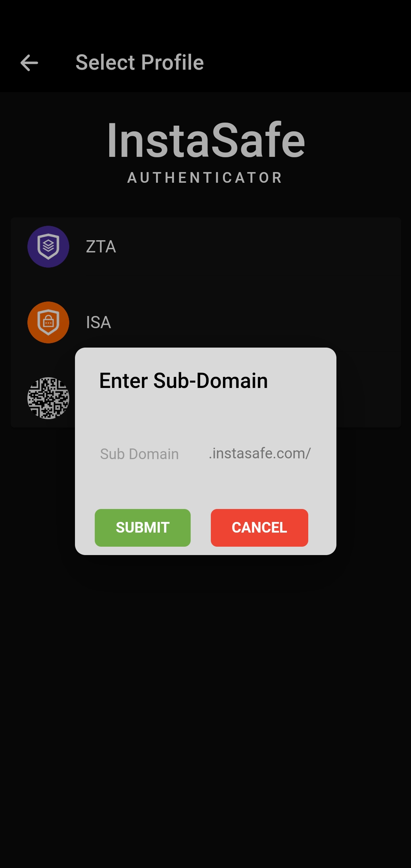Tap profile card area right of dialog

point(368,392)
